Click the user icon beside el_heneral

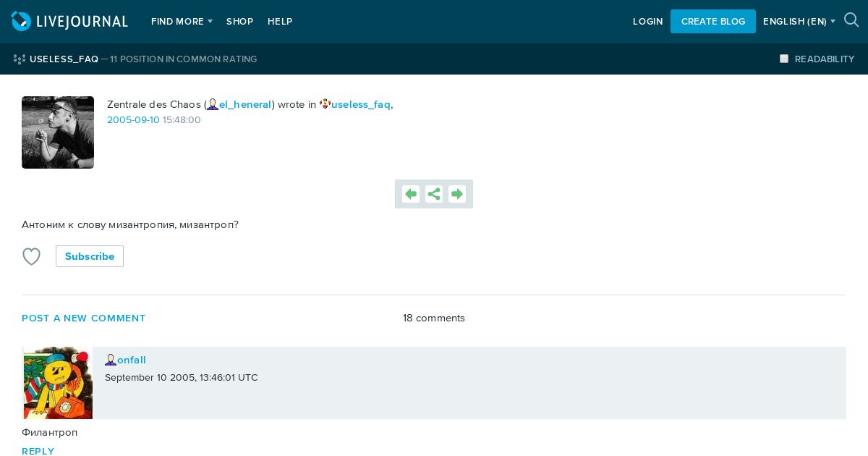point(213,104)
